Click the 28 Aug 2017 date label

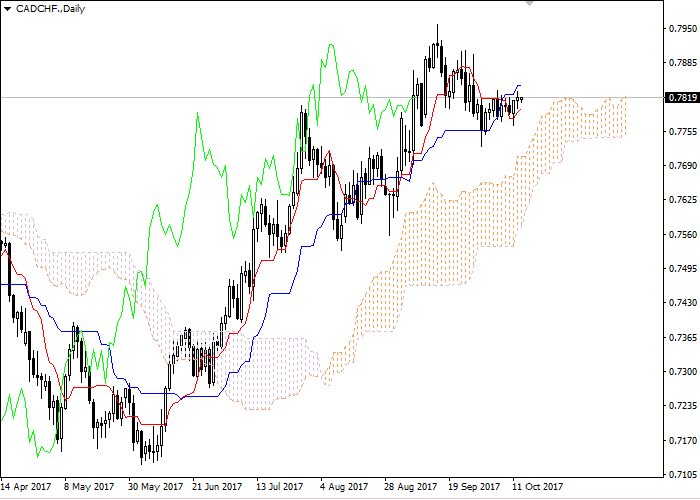click(410, 486)
